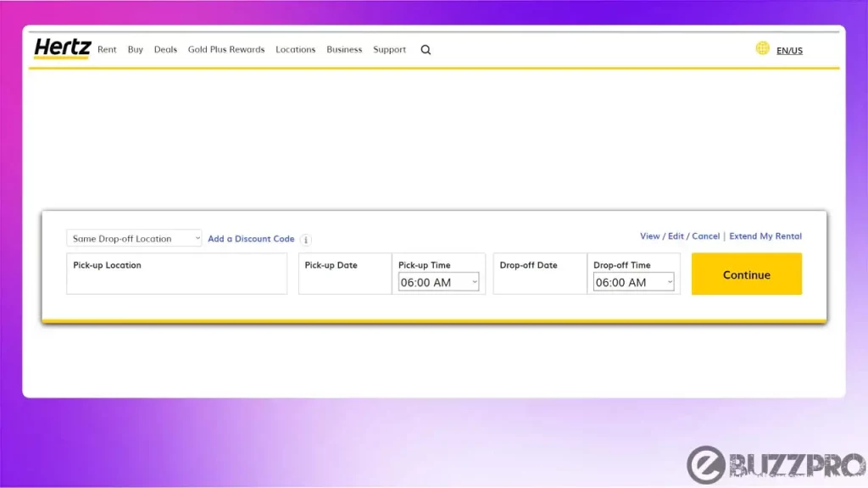This screenshot has height=488, width=868.
Task: Open Gold Plus Rewards menu
Action: coord(226,49)
